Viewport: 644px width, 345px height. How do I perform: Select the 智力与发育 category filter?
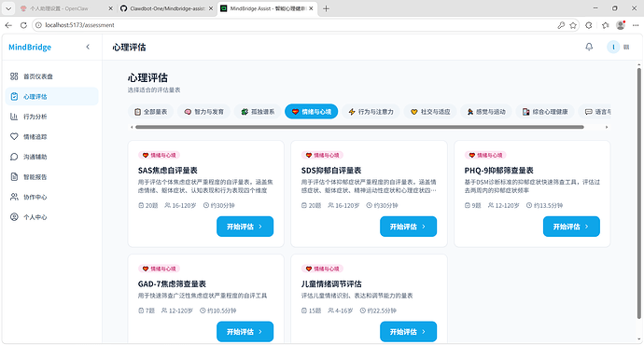pyautogui.click(x=203, y=112)
